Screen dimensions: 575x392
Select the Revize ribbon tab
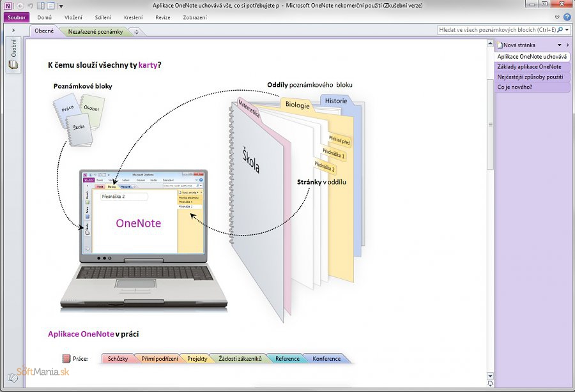pos(163,17)
